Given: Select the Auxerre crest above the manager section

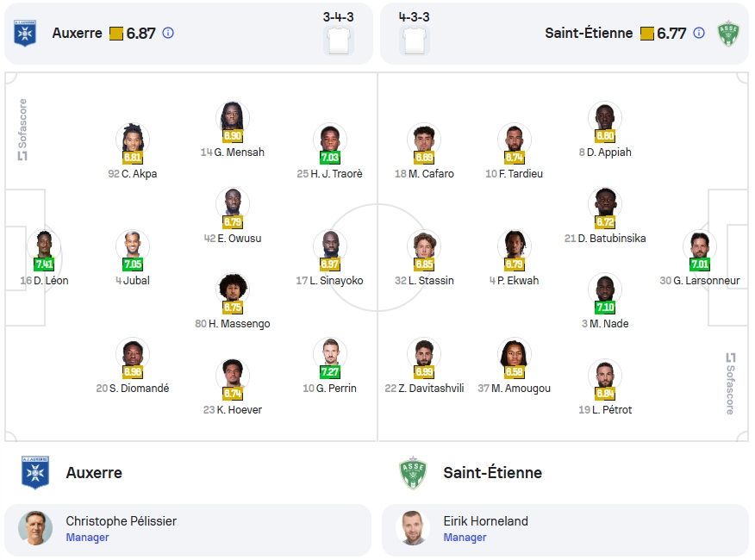Looking at the screenshot, I should click(35, 472).
